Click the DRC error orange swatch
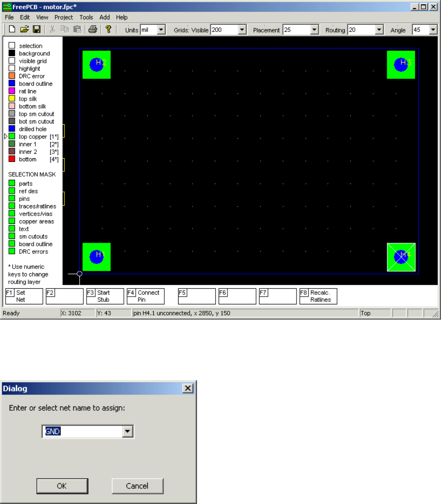 [x=12, y=76]
